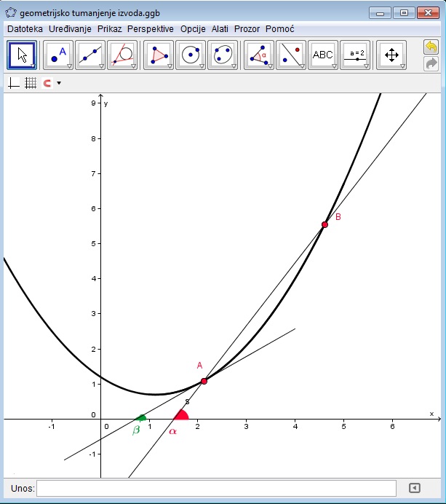
Task: Open the Datoteka menu
Action: pos(25,29)
